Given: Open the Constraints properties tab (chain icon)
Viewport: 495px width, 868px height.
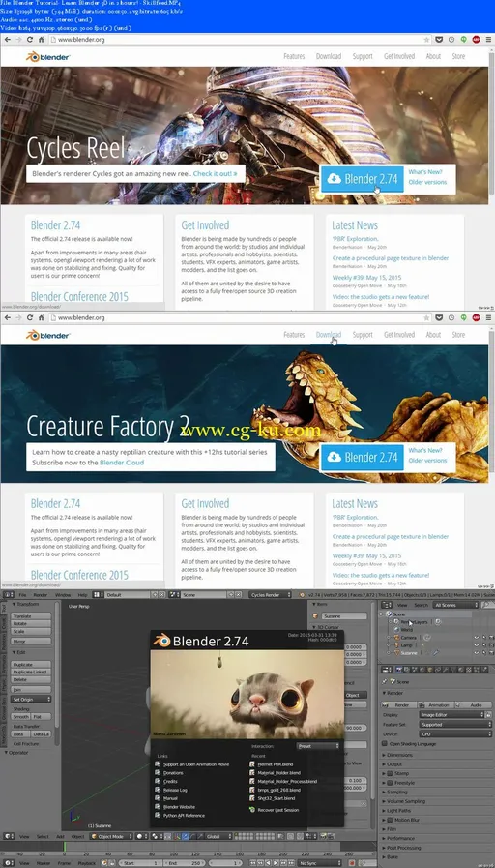Looking at the screenshot, I should point(438,670).
